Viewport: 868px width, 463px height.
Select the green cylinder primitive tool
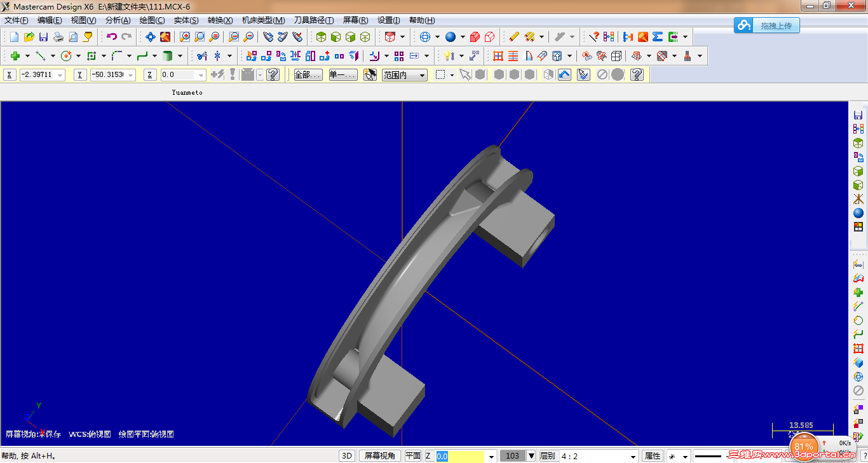pyautogui.click(x=168, y=56)
